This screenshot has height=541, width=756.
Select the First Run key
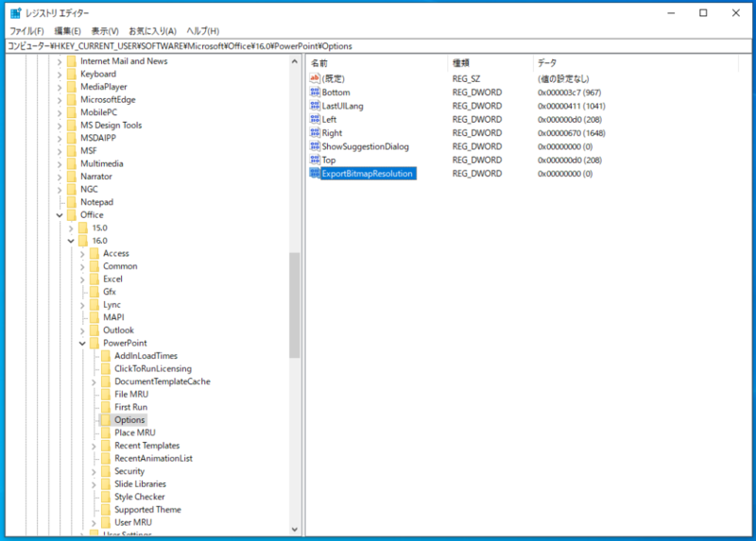point(130,407)
